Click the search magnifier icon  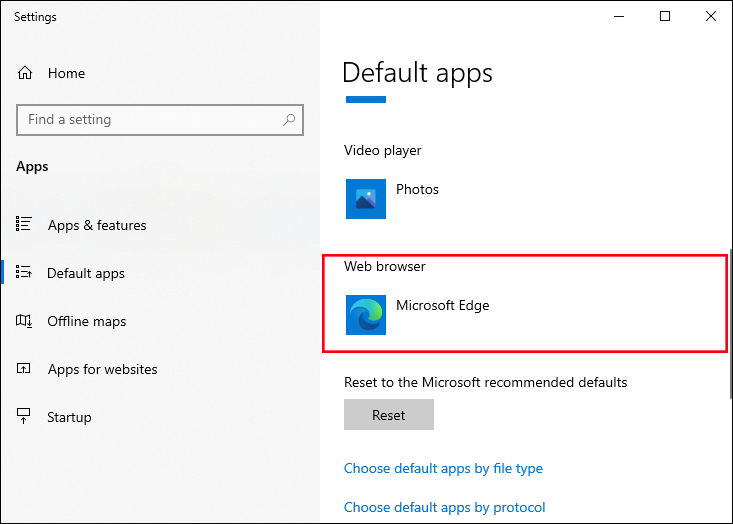point(289,120)
